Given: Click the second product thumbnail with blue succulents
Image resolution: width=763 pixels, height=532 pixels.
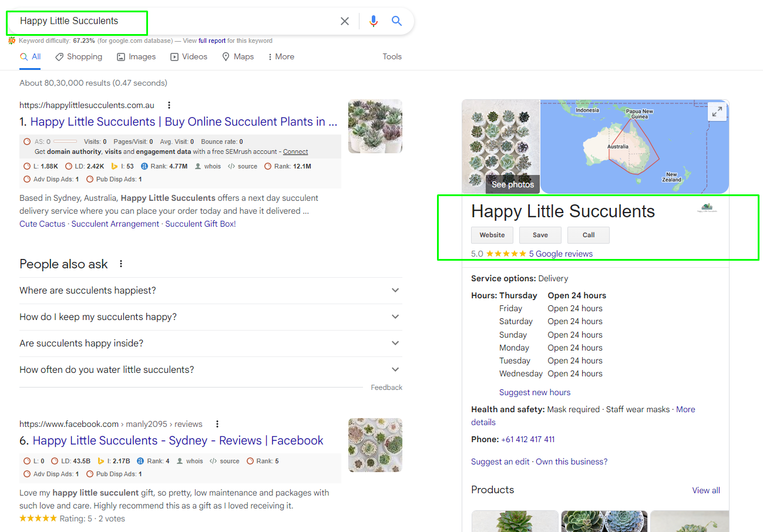Looking at the screenshot, I should (604, 521).
